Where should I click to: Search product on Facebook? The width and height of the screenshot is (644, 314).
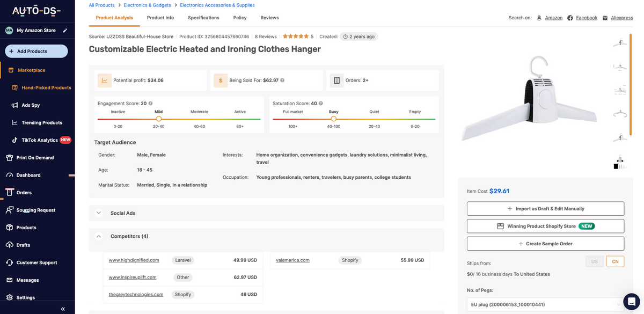587,18
